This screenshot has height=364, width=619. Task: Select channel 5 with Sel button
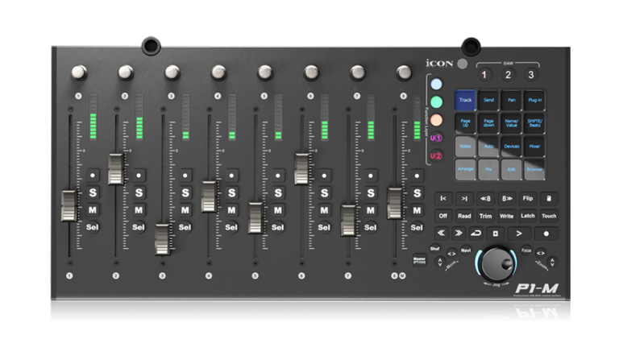[278, 227]
